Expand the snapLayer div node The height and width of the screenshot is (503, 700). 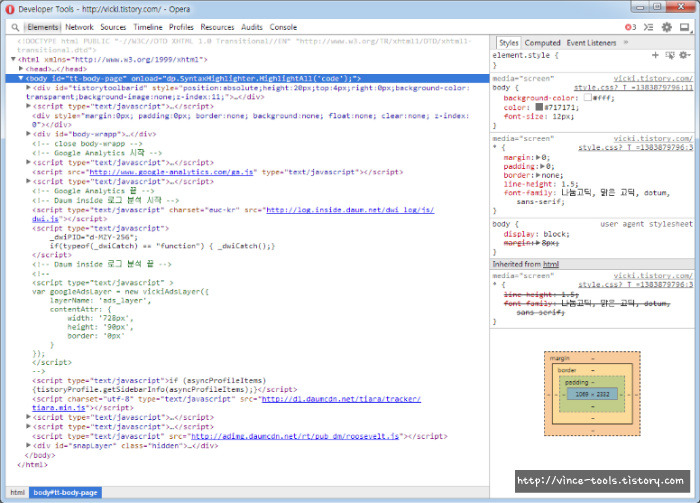[x=28, y=445]
